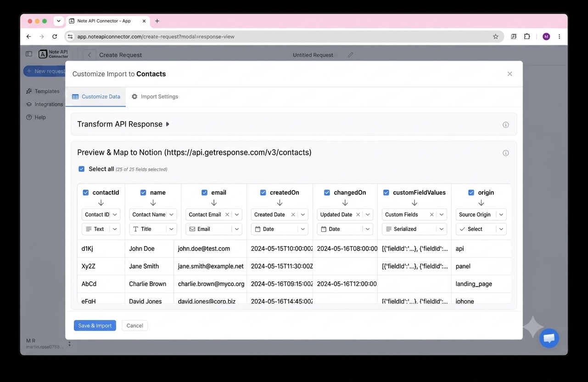Screen dimensions: 588x382
Task: Open the Chrome three-dot menu
Action: 559,37
